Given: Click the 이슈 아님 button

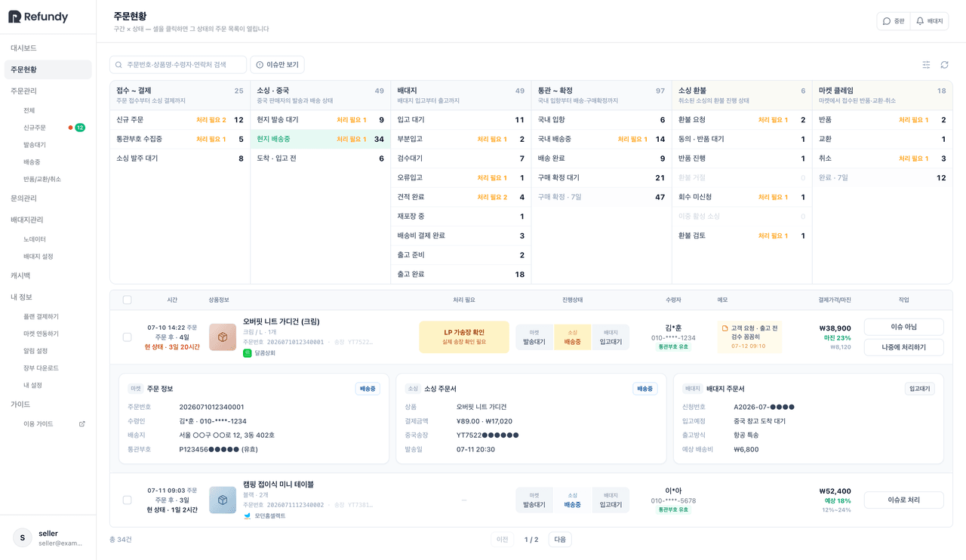Looking at the screenshot, I should (904, 327).
